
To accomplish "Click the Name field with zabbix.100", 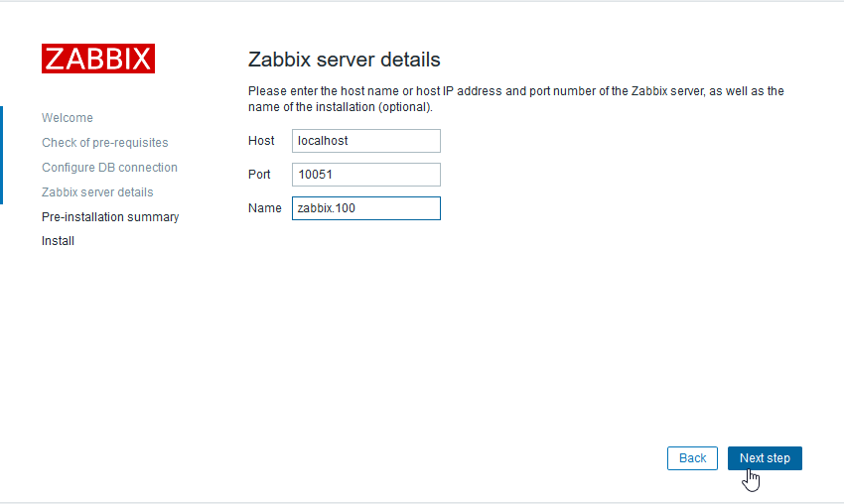I will pos(365,208).
